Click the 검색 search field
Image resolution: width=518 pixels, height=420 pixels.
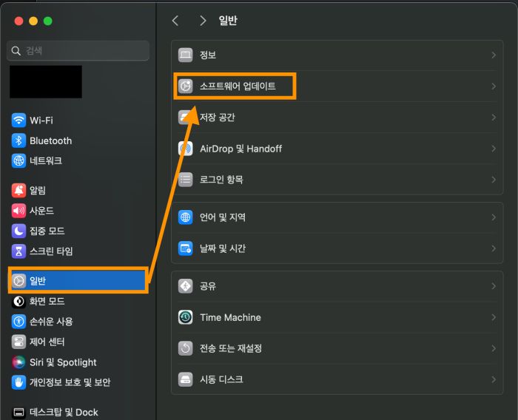coord(78,50)
